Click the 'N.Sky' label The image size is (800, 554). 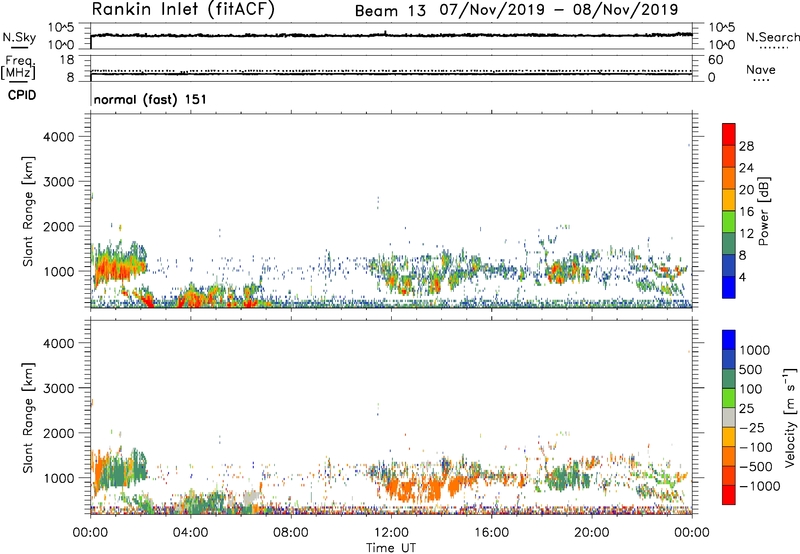coord(19,37)
